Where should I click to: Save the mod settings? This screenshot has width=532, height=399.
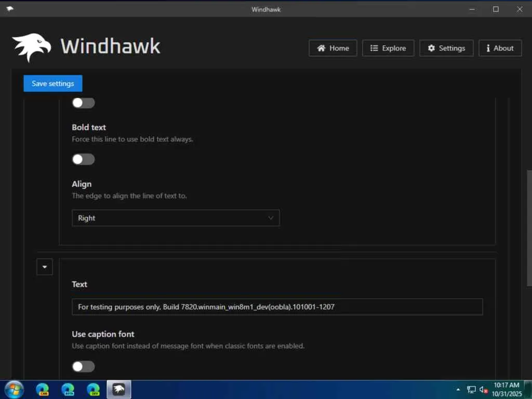coord(53,84)
